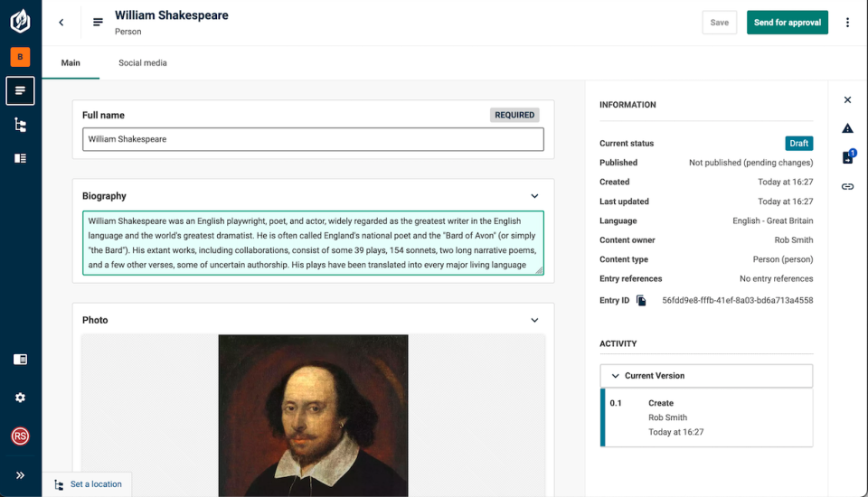Open the lower panel layout sidebar icon
868x497 pixels.
(x=21, y=360)
